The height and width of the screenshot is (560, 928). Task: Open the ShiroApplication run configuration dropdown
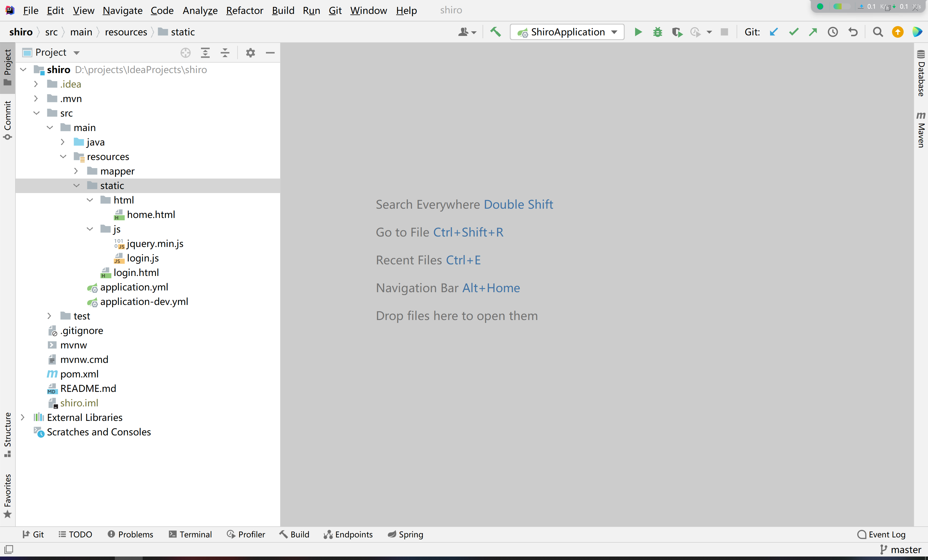pos(567,32)
